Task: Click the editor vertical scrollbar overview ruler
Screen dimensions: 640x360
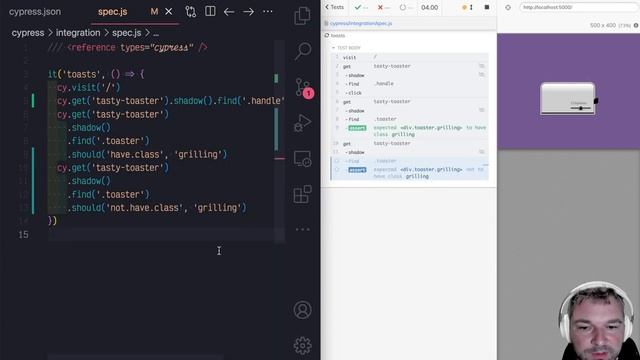Action: (279, 141)
